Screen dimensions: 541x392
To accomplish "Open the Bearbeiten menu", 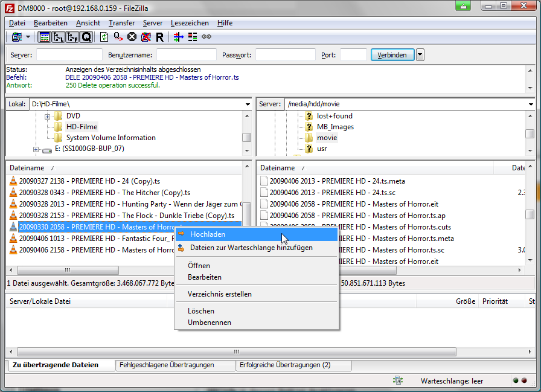I will click(x=50, y=23).
